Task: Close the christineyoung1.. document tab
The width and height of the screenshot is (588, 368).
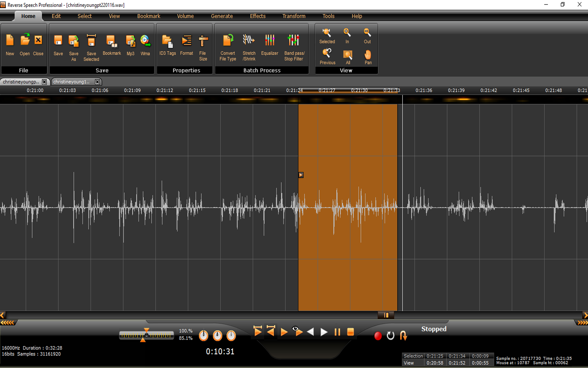Action: (97, 82)
